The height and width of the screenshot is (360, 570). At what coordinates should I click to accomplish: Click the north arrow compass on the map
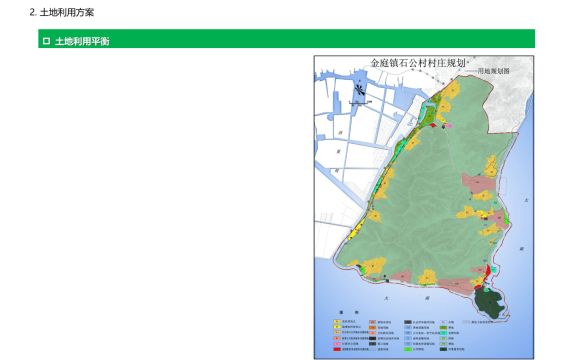click(360, 90)
